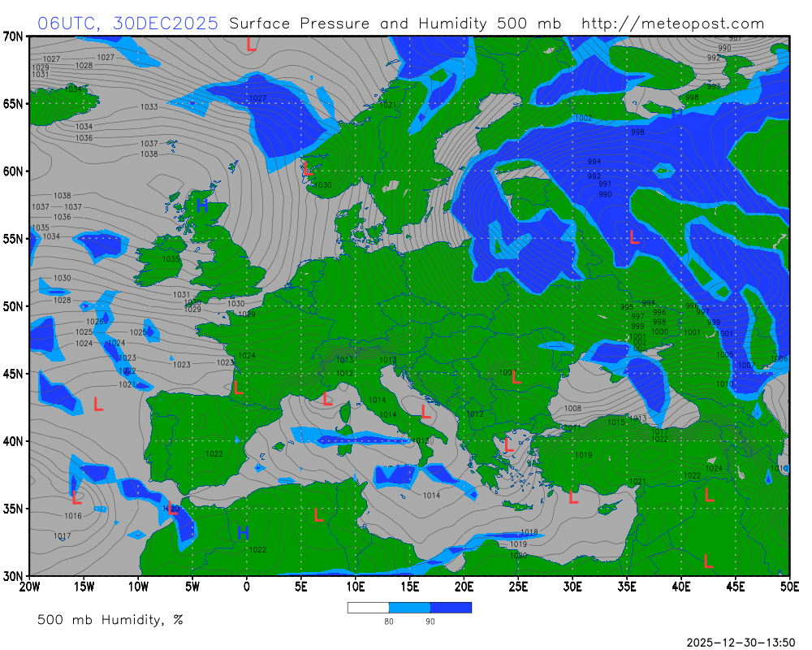
Task: Click the dark blue legend swatch above 90
Action: (x=451, y=607)
